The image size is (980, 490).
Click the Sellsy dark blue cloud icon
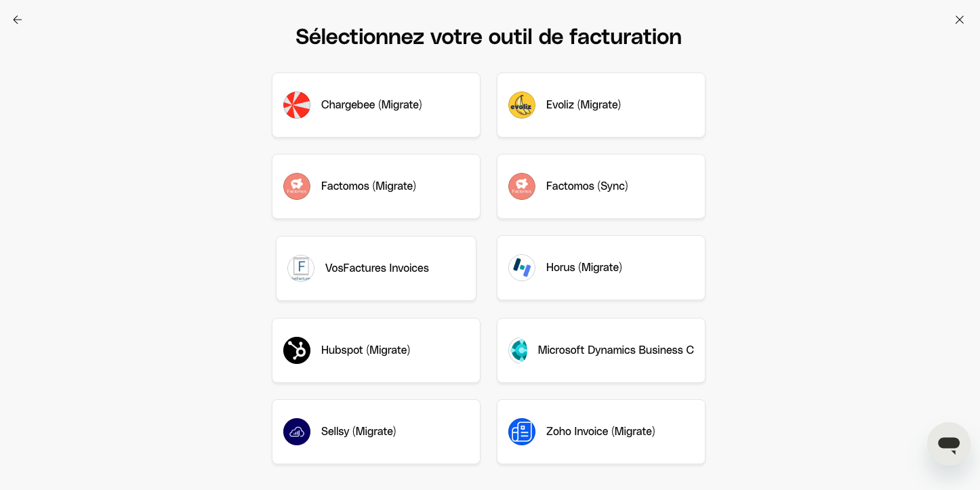297,432
